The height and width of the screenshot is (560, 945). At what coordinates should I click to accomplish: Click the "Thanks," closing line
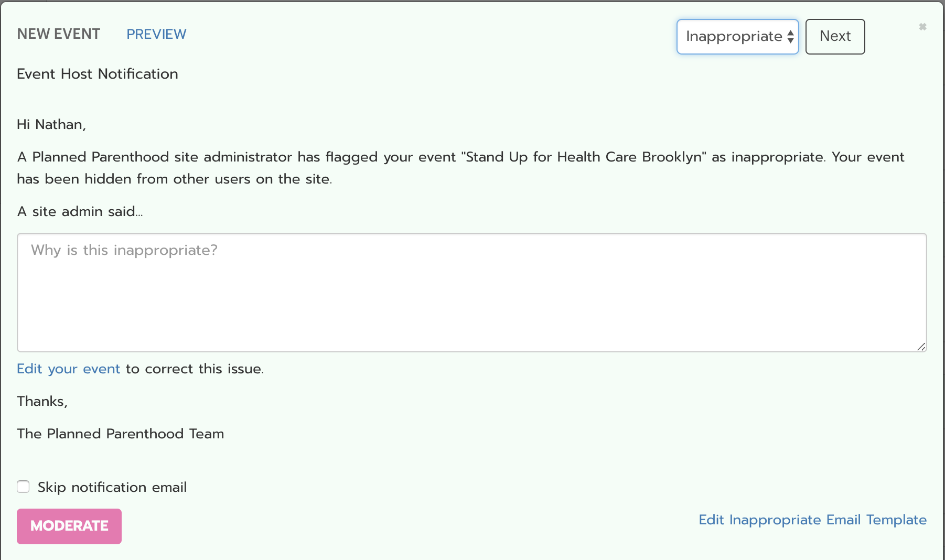(x=42, y=401)
